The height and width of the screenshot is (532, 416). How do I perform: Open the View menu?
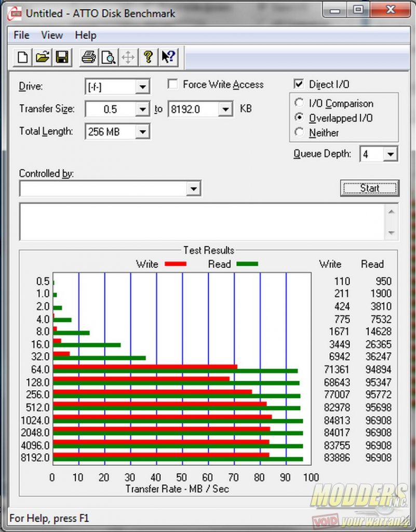coord(52,35)
